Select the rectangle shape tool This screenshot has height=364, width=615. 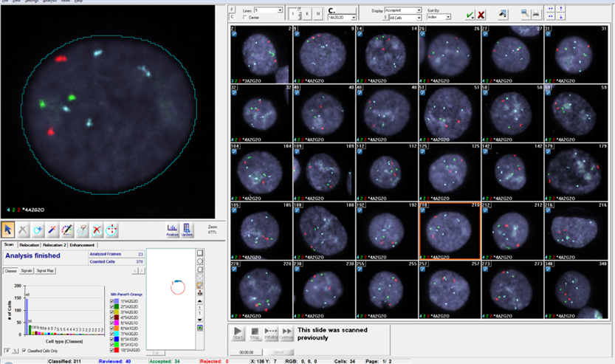(x=200, y=253)
